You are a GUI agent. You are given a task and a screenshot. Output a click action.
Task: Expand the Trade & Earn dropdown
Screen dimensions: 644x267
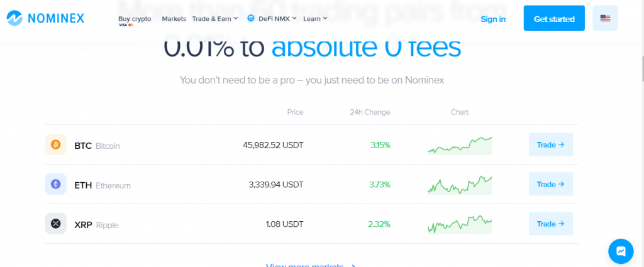(215, 18)
